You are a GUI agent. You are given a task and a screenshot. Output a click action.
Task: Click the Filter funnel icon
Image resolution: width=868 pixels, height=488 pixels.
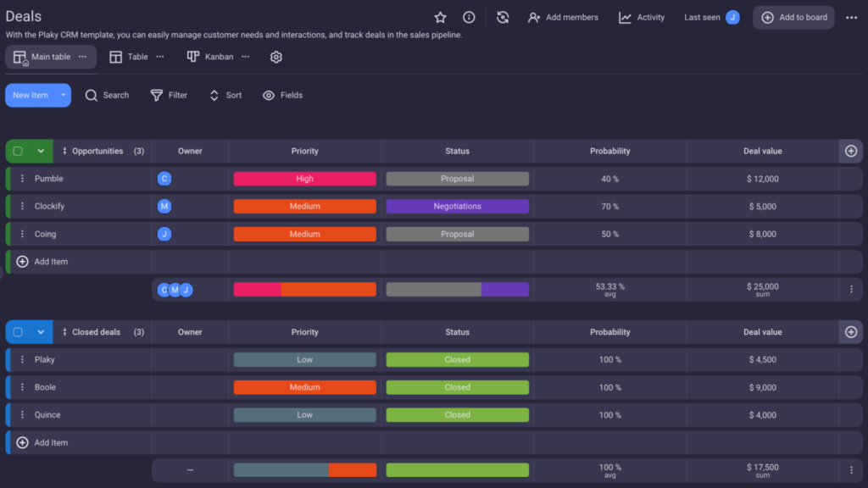(157, 96)
